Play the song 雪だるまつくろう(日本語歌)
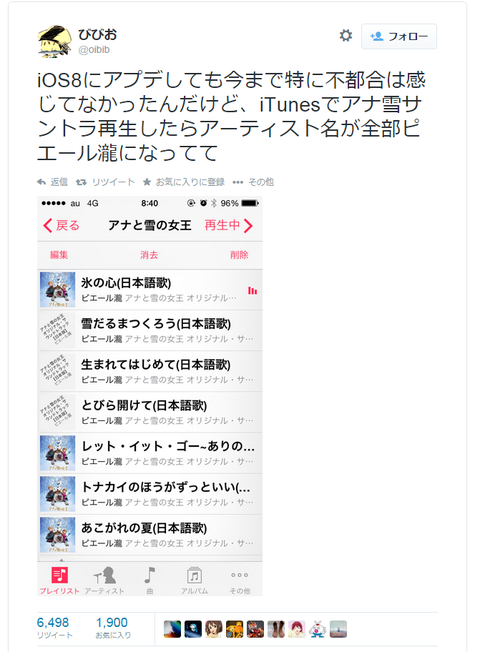The image size is (480, 652). pos(150,331)
